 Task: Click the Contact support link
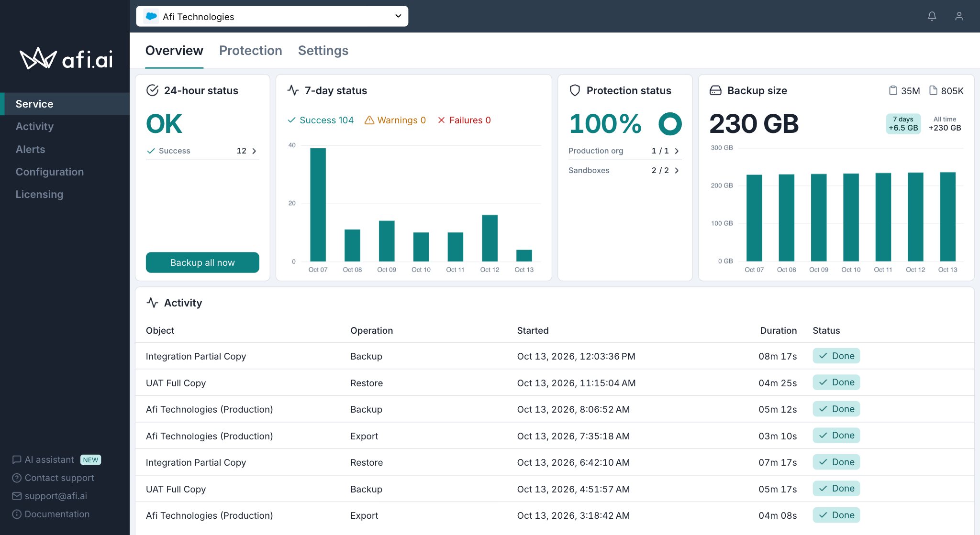(59, 478)
